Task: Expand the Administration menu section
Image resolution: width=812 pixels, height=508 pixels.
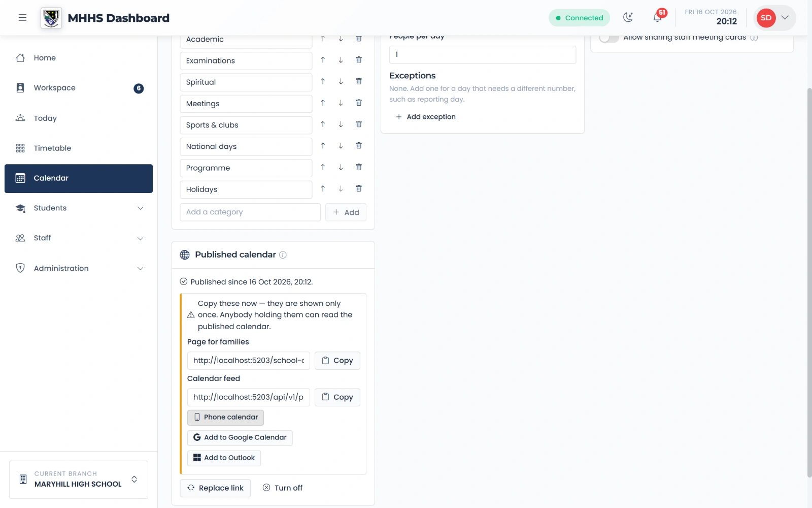Action: click(x=79, y=268)
